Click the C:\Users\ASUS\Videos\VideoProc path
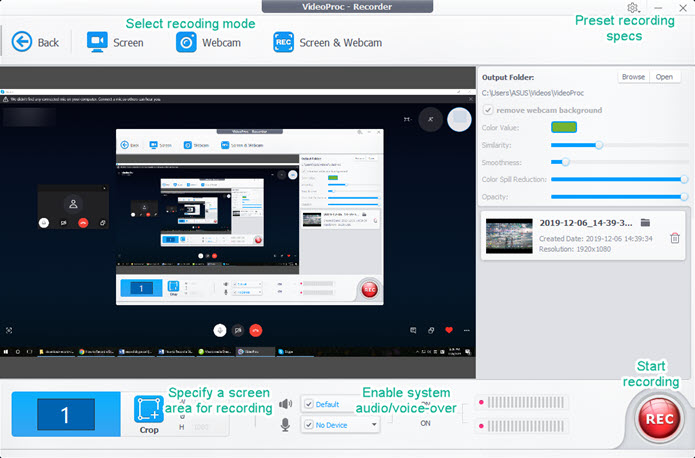 [x=533, y=93]
